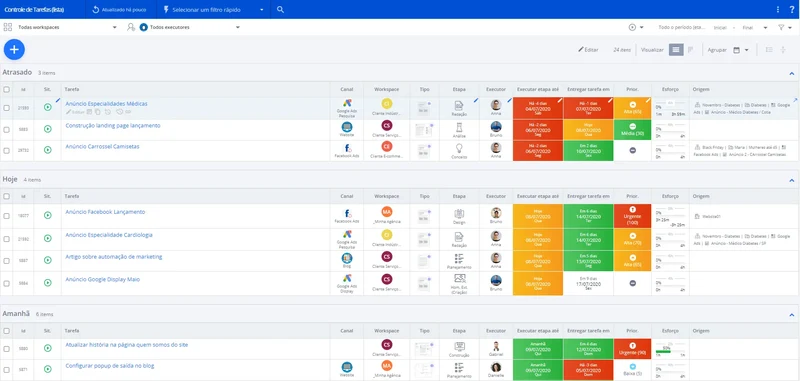Open the Construção landing page lançamento task
This screenshot has height=381, width=800.
113,125
